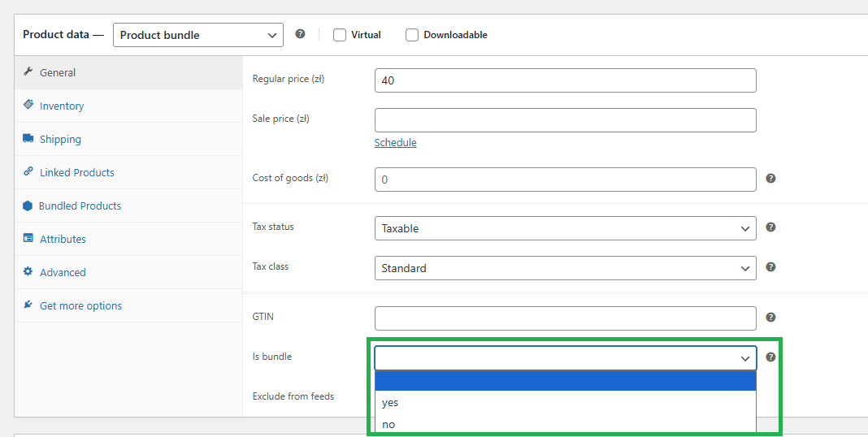Screen dimensions: 868x437
Task: Click the Inventory tag icon
Action: pyautogui.click(x=28, y=106)
